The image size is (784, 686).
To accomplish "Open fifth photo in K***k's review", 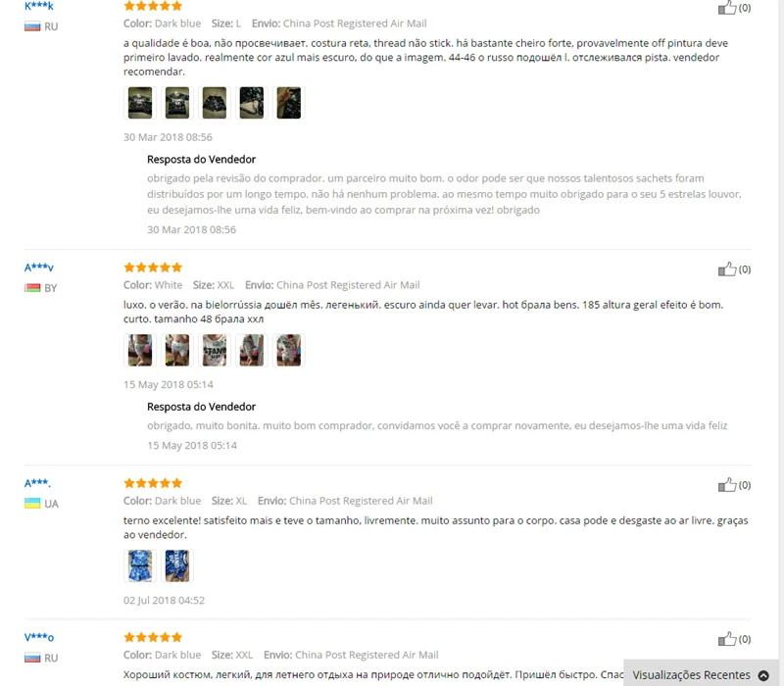I will 289,103.
